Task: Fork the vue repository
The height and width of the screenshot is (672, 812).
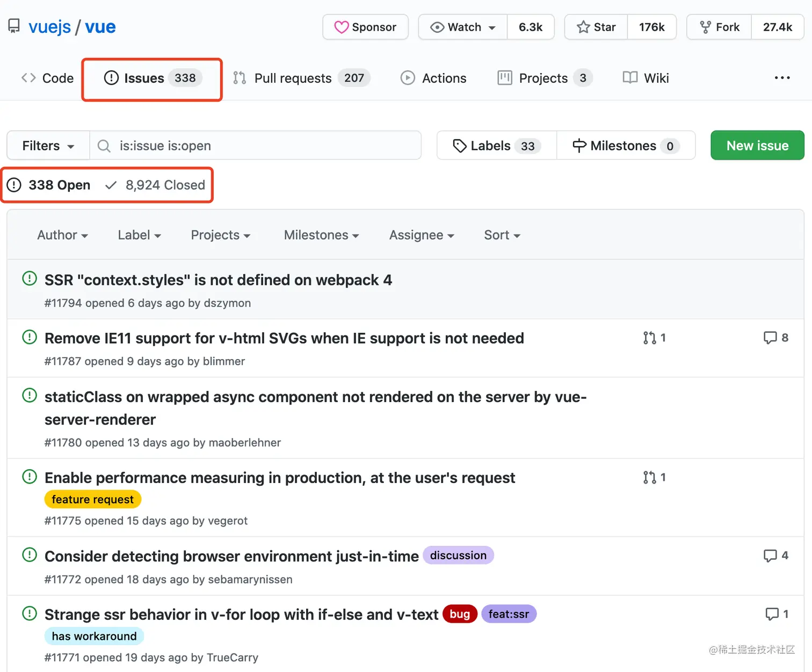Action: pyautogui.click(x=719, y=27)
